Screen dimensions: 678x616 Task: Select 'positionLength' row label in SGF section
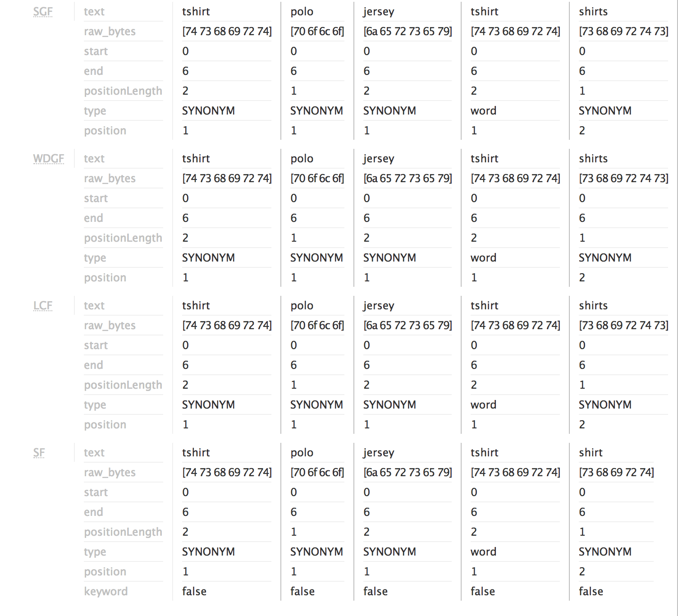tap(123, 91)
